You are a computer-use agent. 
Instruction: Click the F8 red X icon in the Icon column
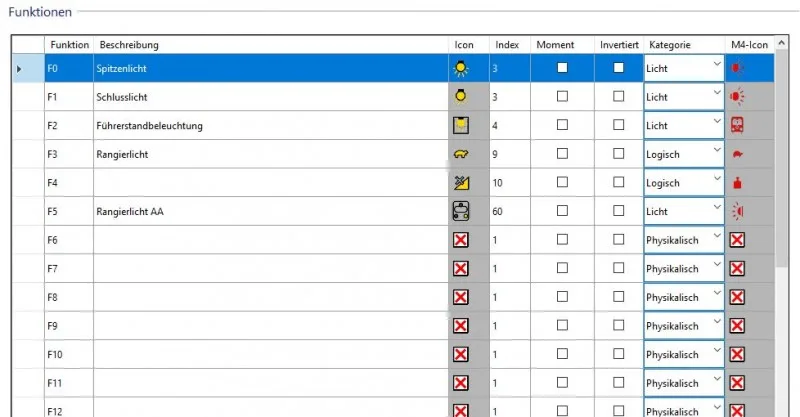[461, 297]
